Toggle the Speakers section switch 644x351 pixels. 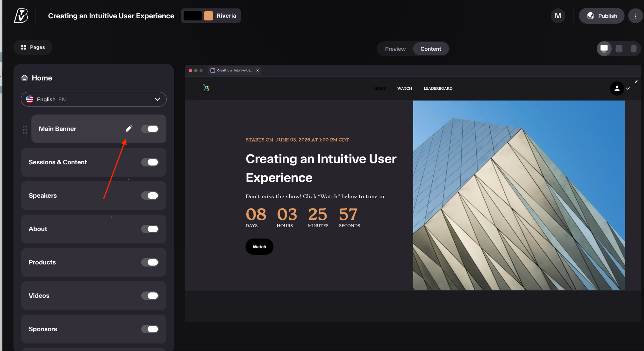coord(150,195)
